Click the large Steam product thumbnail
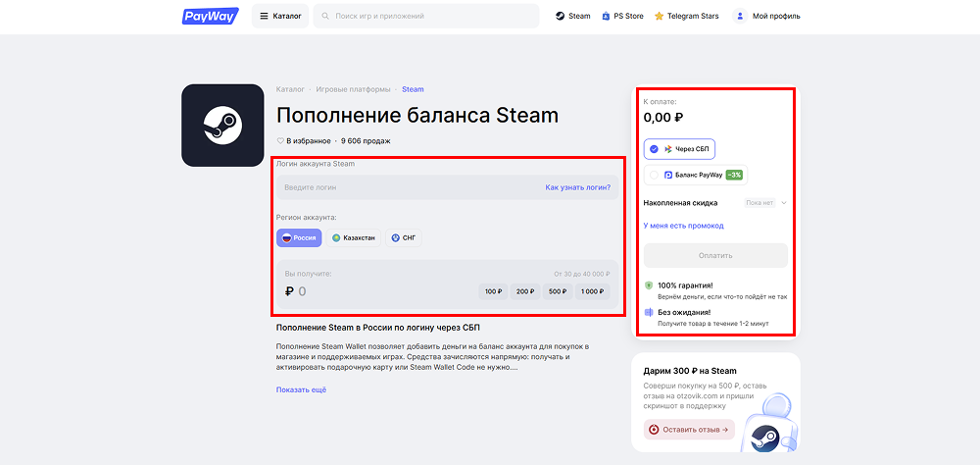980x465 pixels. pyautogui.click(x=222, y=126)
